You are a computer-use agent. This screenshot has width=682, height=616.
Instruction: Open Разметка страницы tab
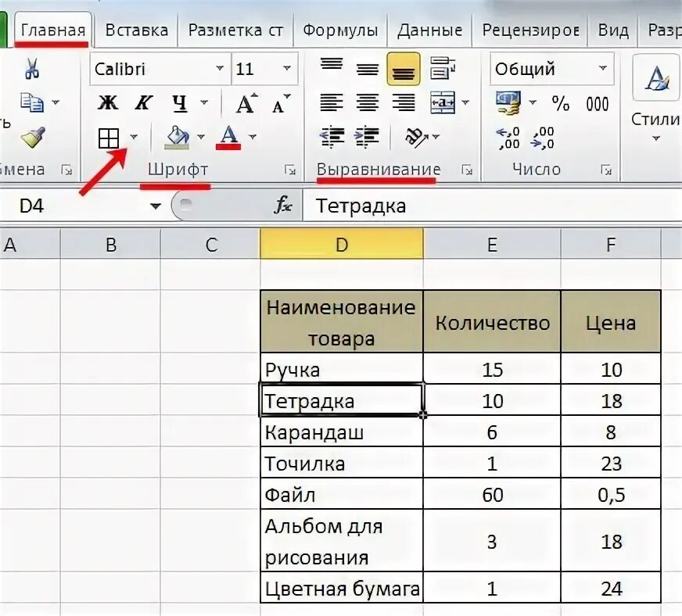[235, 30]
